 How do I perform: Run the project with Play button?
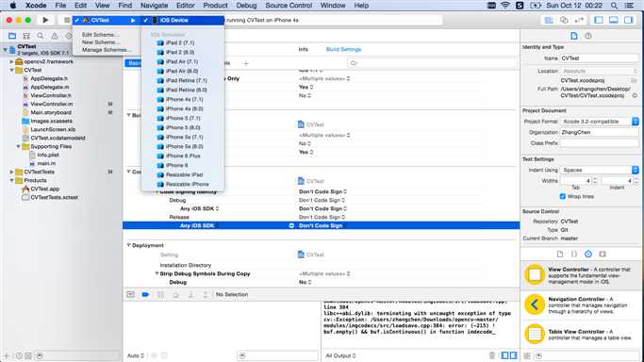45,20
